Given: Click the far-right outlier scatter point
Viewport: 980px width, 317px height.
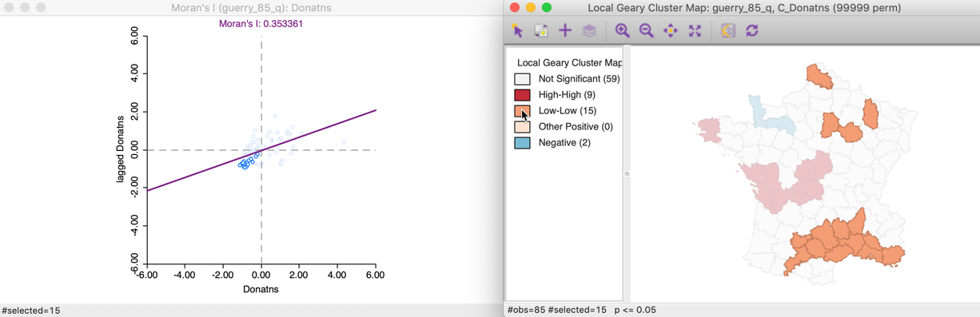Looking at the screenshot, I should [344, 143].
